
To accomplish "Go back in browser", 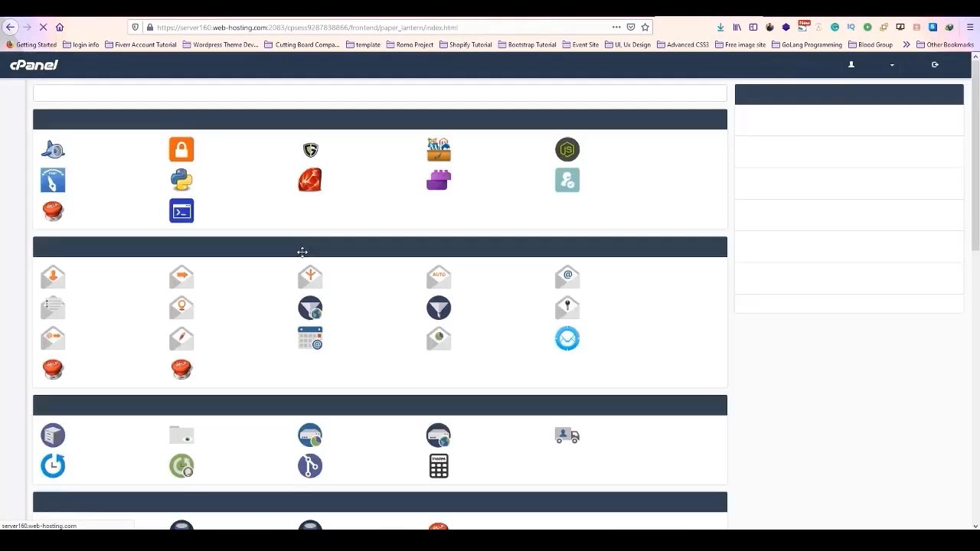I will (10, 27).
